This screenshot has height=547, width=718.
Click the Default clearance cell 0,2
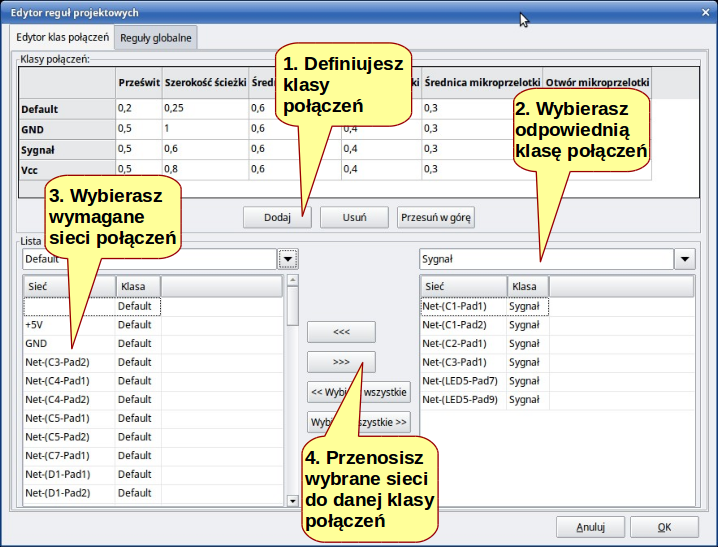[139, 108]
